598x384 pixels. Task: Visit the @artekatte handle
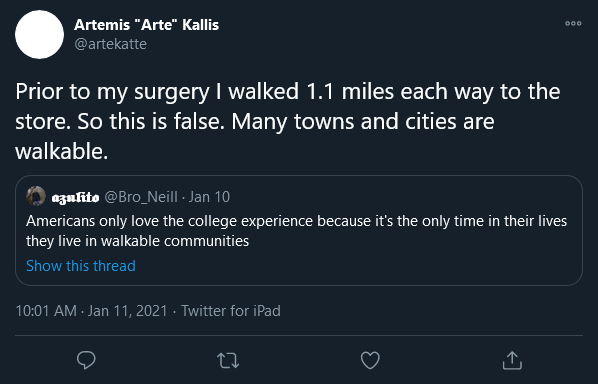tap(111, 44)
